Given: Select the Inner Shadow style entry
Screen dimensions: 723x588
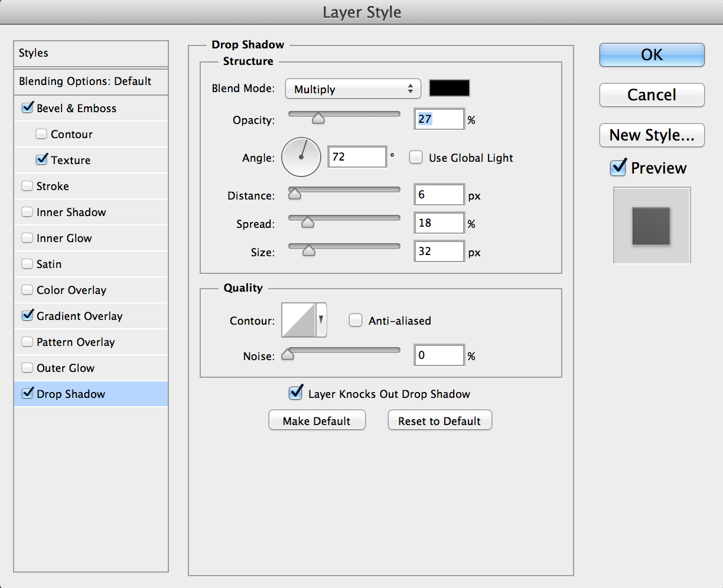Looking at the screenshot, I should pos(71,212).
